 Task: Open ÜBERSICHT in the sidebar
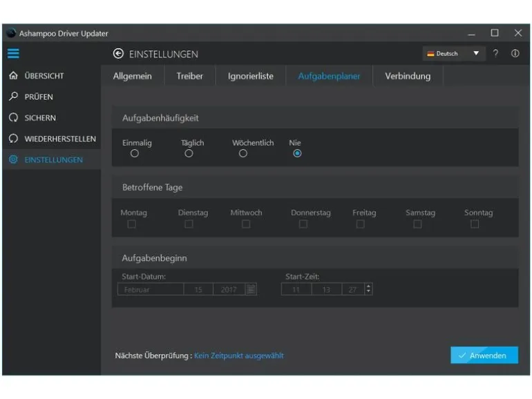52,76
